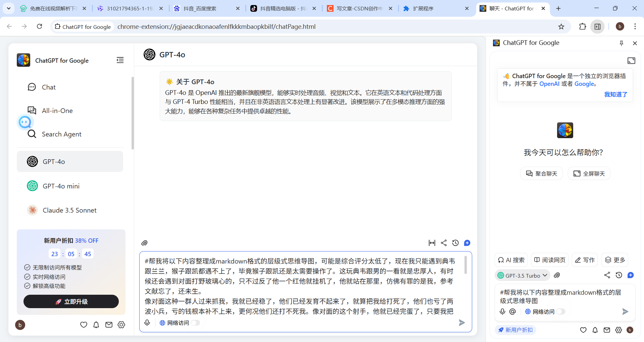
Task: Open the Chat section
Action: (x=70, y=87)
